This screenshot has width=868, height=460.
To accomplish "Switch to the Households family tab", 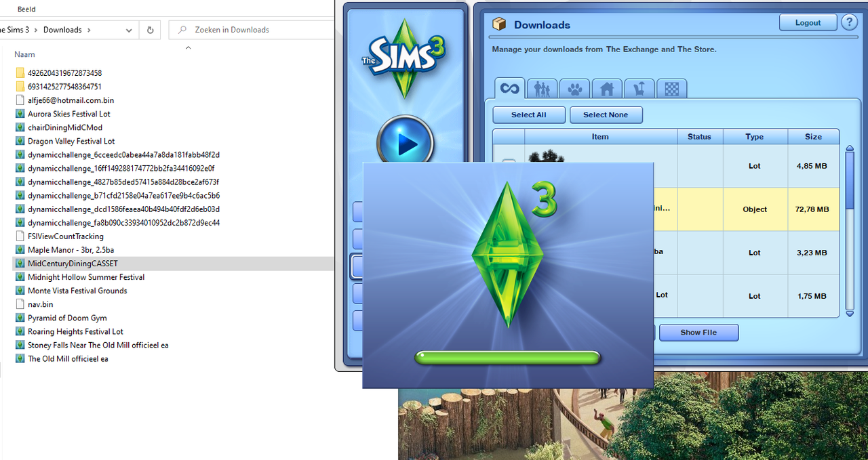I will [542, 89].
